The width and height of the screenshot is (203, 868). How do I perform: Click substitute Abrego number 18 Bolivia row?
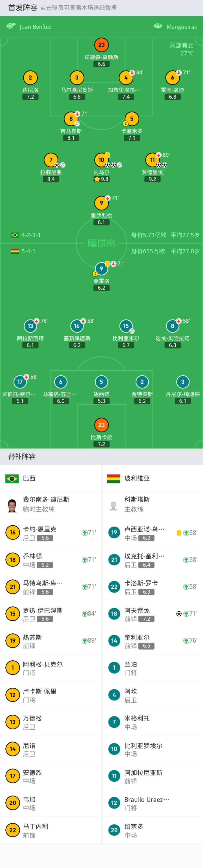[x=152, y=614]
